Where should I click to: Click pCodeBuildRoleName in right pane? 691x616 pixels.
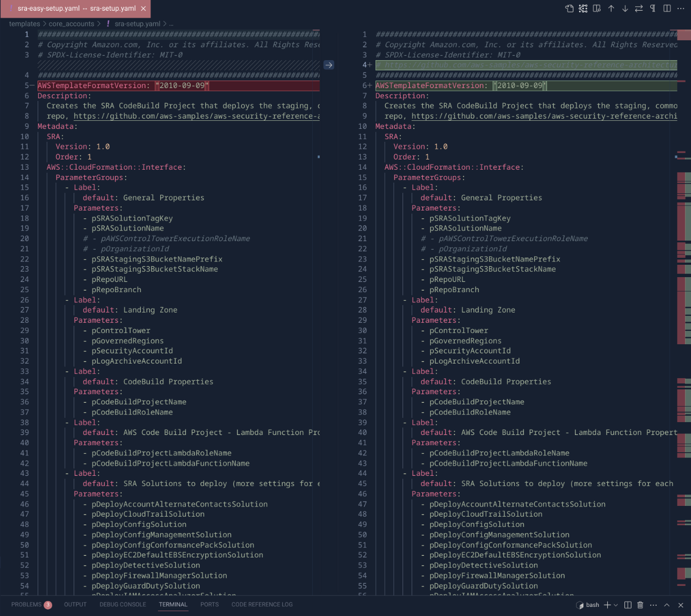[470, 412]
